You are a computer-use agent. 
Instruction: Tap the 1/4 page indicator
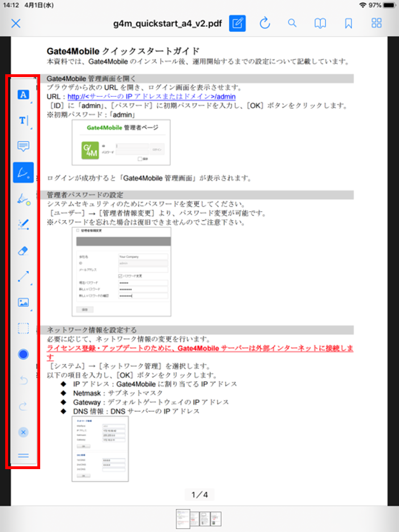click(x=199, y=495)
